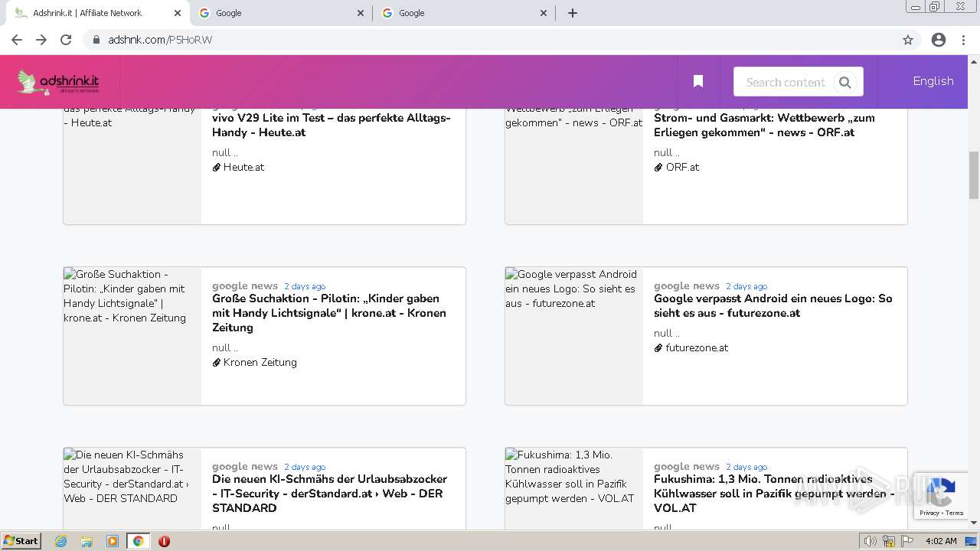Open the bookmark icon in header

coord(698,81)
